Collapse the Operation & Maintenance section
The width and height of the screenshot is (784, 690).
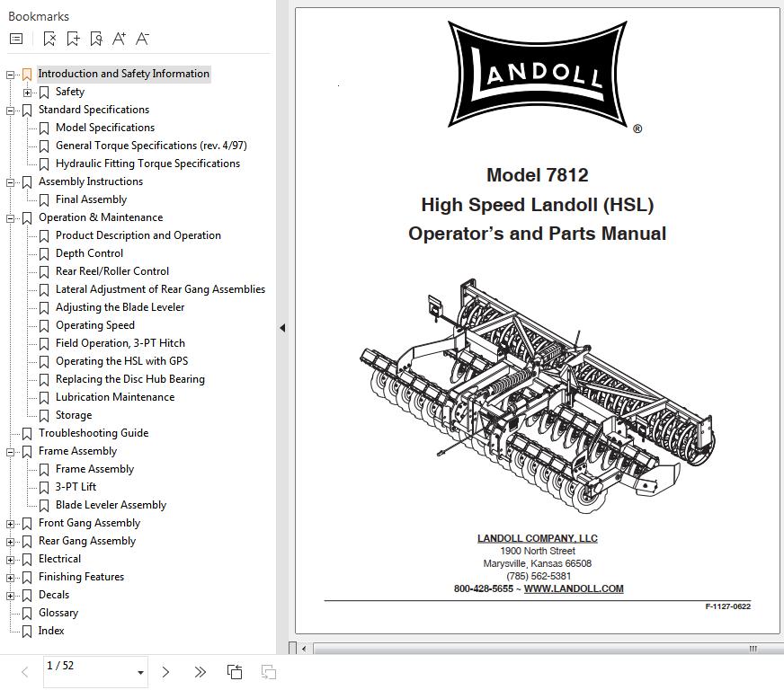(x=11, y=218)
